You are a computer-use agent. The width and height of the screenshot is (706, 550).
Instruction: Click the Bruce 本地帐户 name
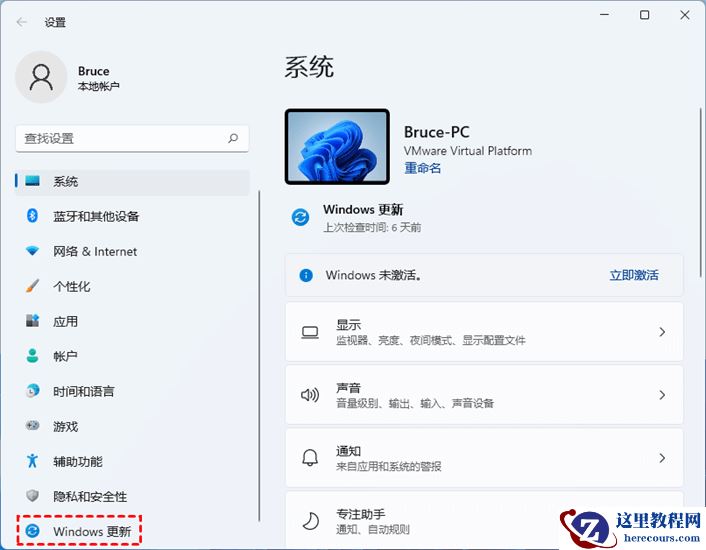click(99, 78)
